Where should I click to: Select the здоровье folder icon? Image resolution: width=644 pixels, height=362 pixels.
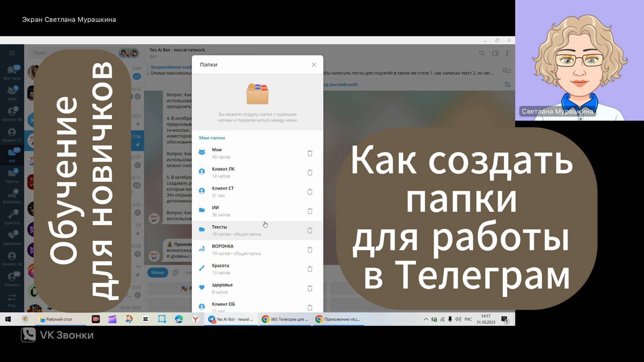[203, 288]
